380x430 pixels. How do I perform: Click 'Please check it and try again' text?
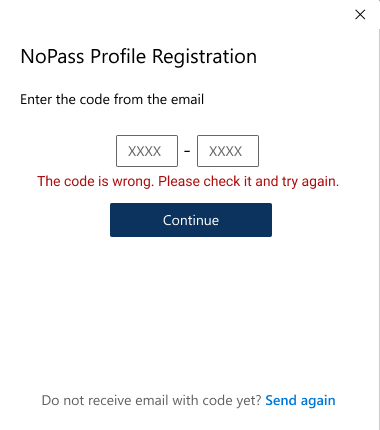[248, 182]
